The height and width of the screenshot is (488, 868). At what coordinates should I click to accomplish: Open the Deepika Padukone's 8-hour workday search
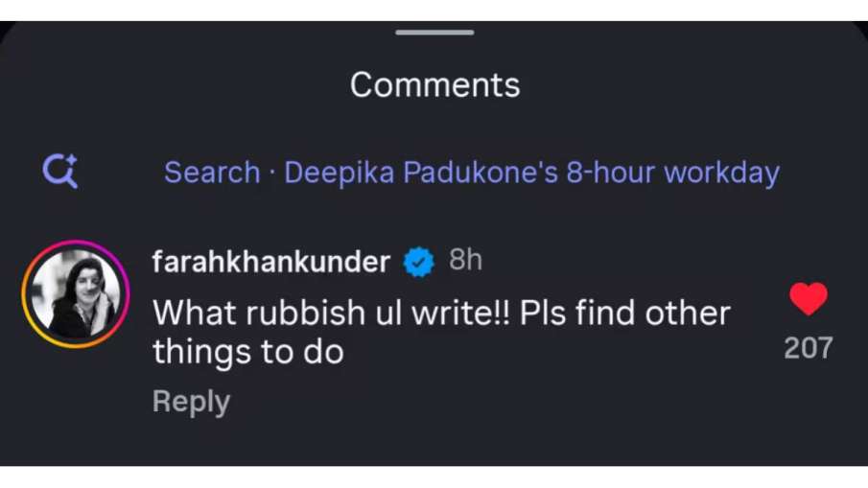pyautogui.click(x=471, y=173)
